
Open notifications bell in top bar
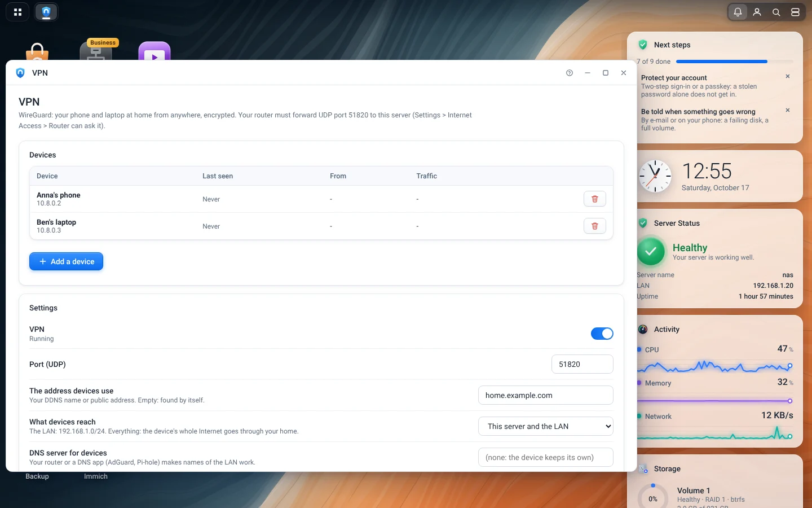tap(738, 12)
